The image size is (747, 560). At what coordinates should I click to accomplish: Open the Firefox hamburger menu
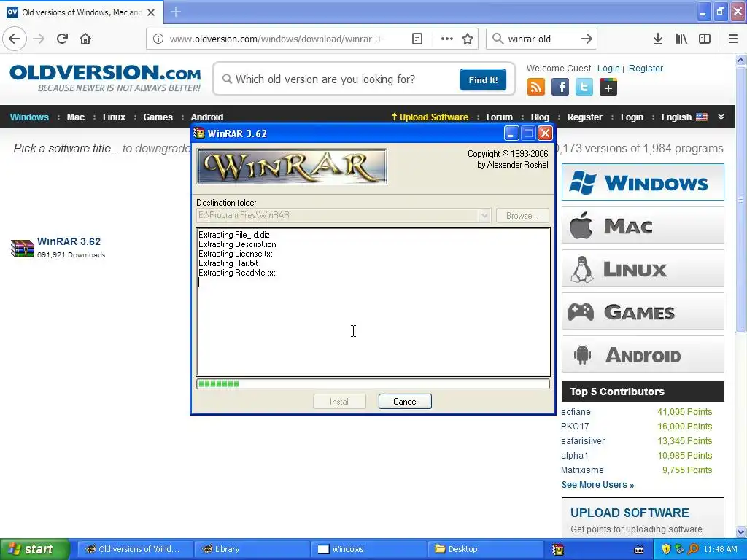tap(733, 39)
